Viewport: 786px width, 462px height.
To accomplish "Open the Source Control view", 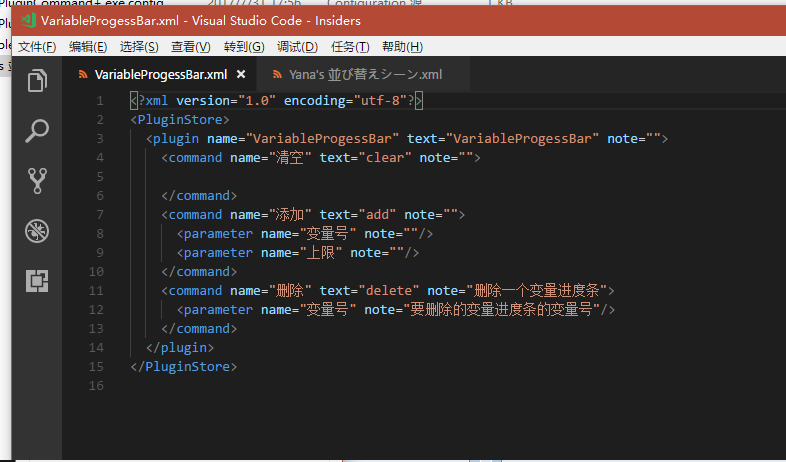I will pyautogui.click(x=37, y=181).
